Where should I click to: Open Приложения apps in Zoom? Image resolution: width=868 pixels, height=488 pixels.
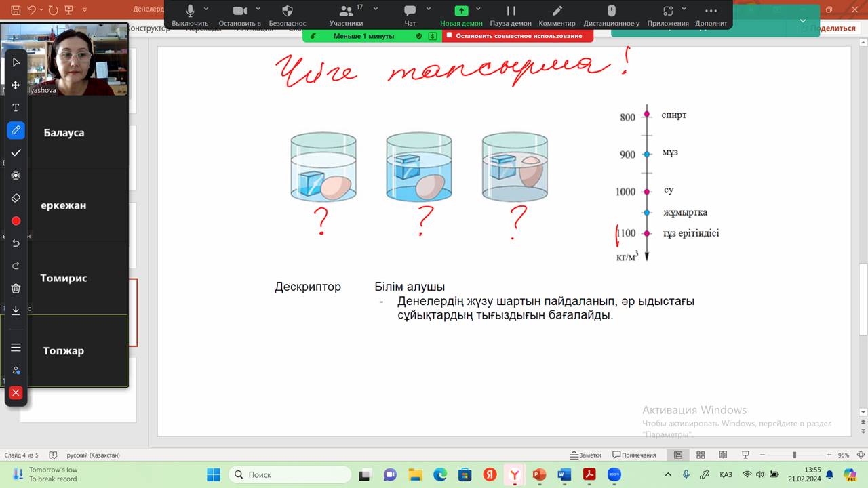(x=668, y=14)
